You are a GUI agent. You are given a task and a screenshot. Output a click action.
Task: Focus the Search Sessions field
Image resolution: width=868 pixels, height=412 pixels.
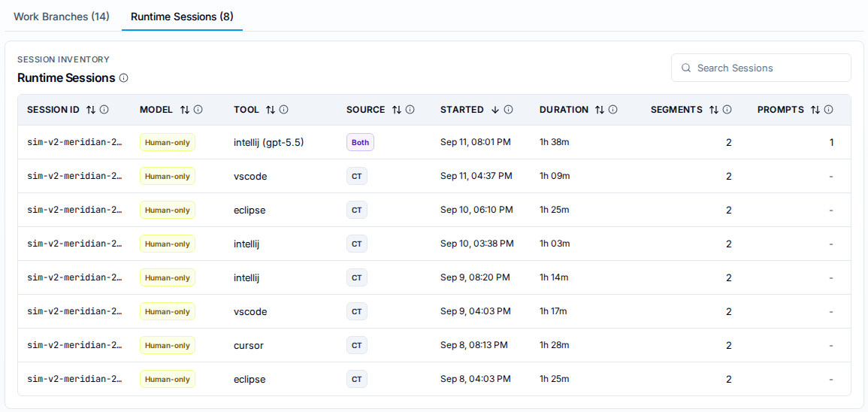761,68
